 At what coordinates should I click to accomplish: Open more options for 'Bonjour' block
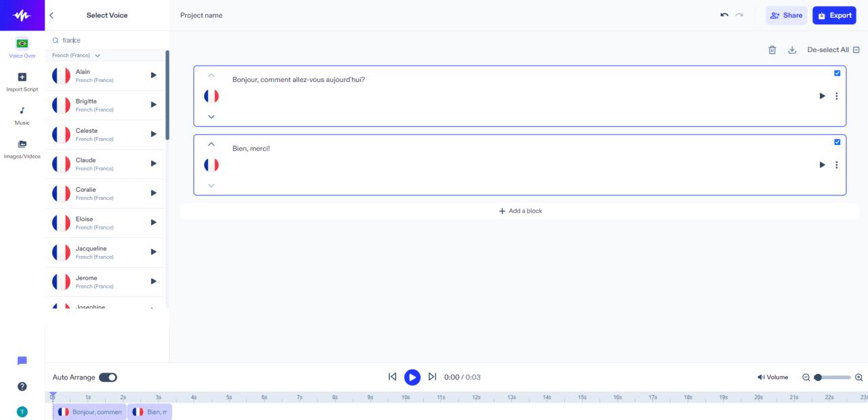pos(837,96)
